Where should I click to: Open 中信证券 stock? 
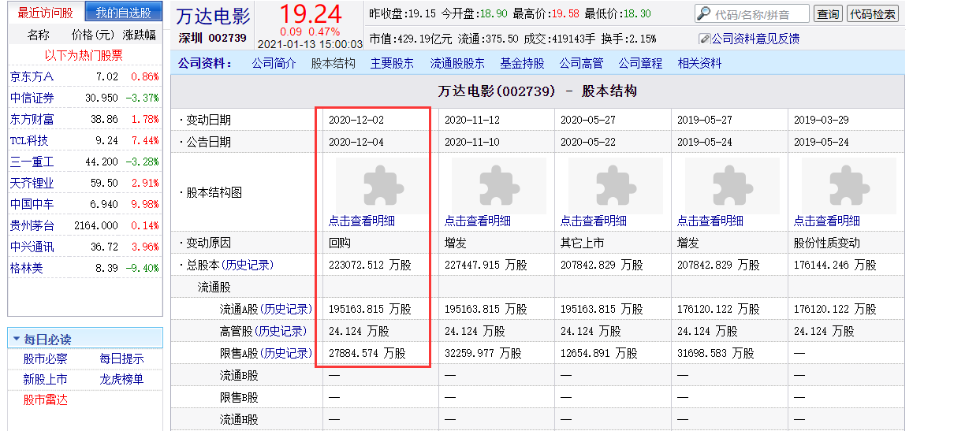tap(32, 98)
